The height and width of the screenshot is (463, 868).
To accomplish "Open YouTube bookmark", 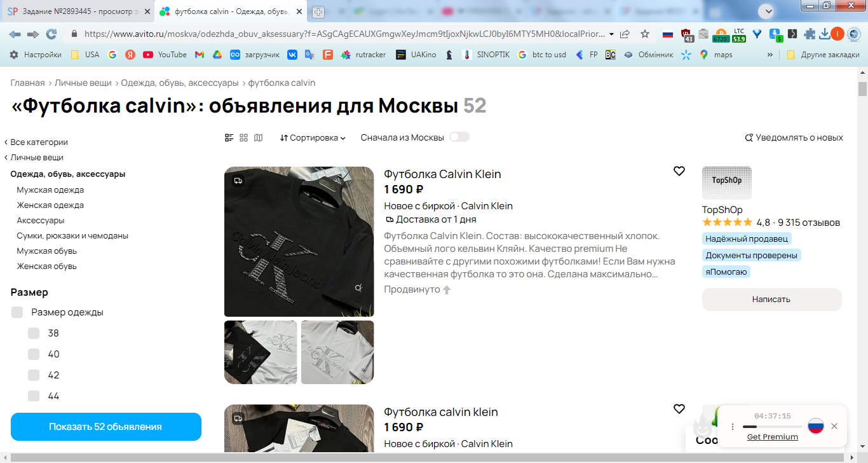I will (165, 55).
